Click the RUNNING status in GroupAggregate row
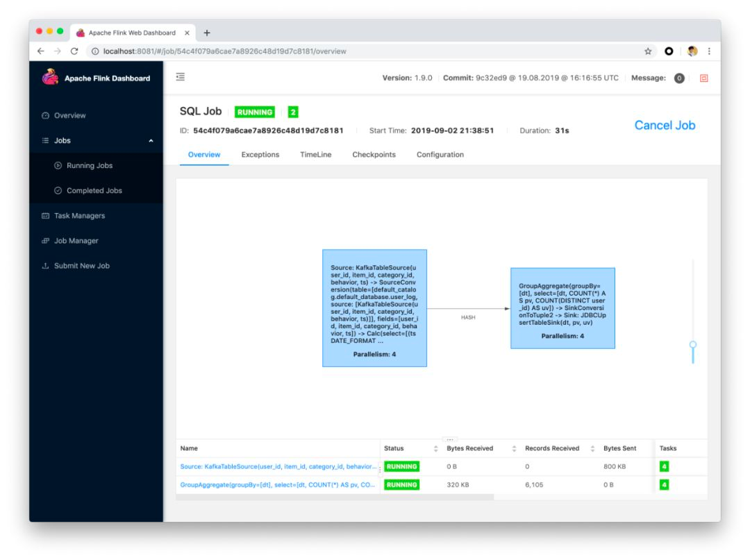The width and height of the screenshot is (750, 560). (402, 484)
